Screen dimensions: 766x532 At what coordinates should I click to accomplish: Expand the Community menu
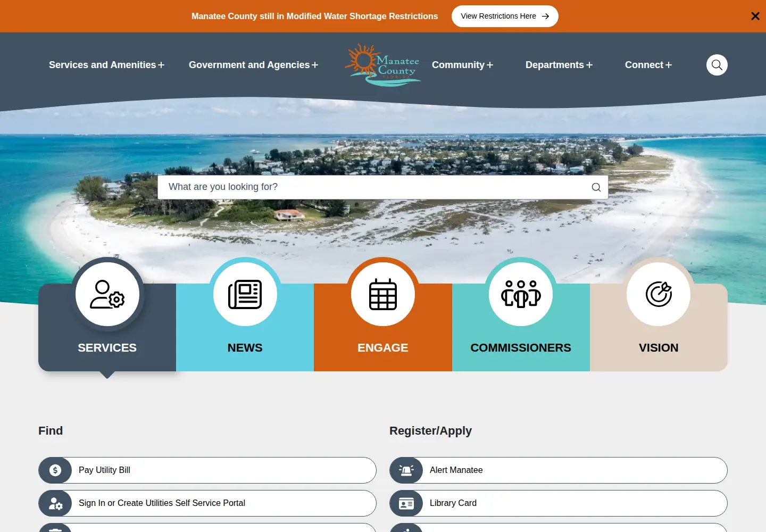point(462,65)
